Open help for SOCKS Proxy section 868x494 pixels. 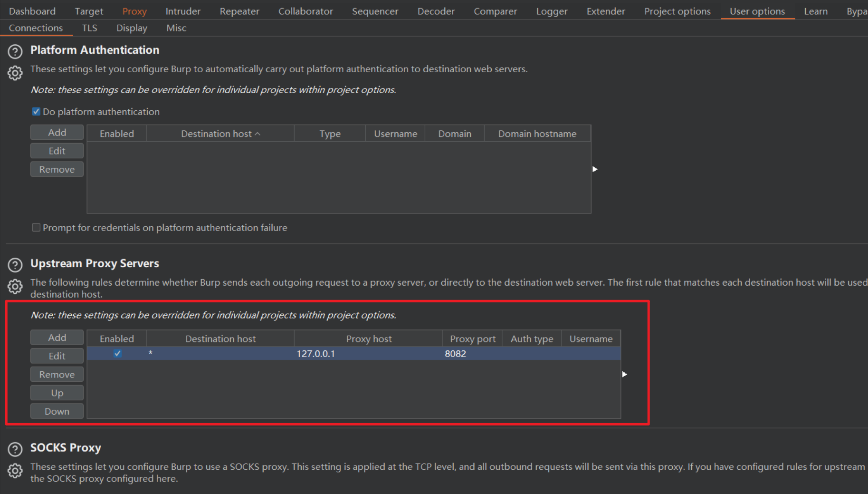[15, 449]
